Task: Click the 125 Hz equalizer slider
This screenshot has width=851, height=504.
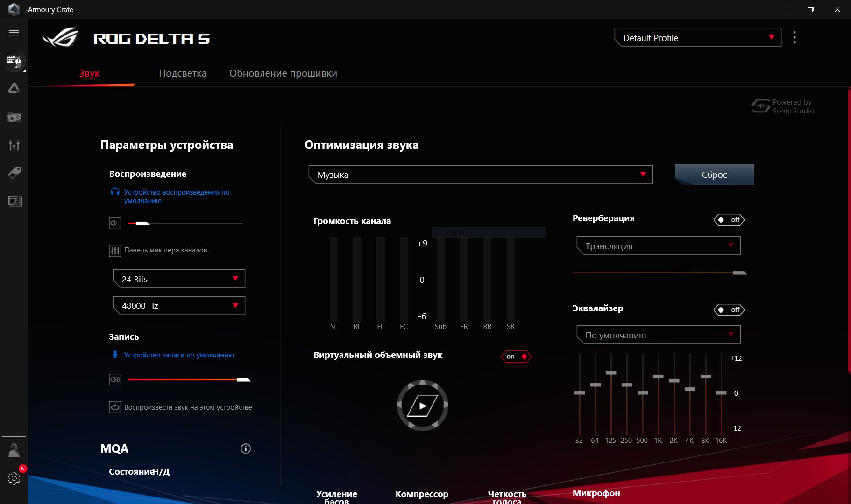Action: (x=611, y=373)
